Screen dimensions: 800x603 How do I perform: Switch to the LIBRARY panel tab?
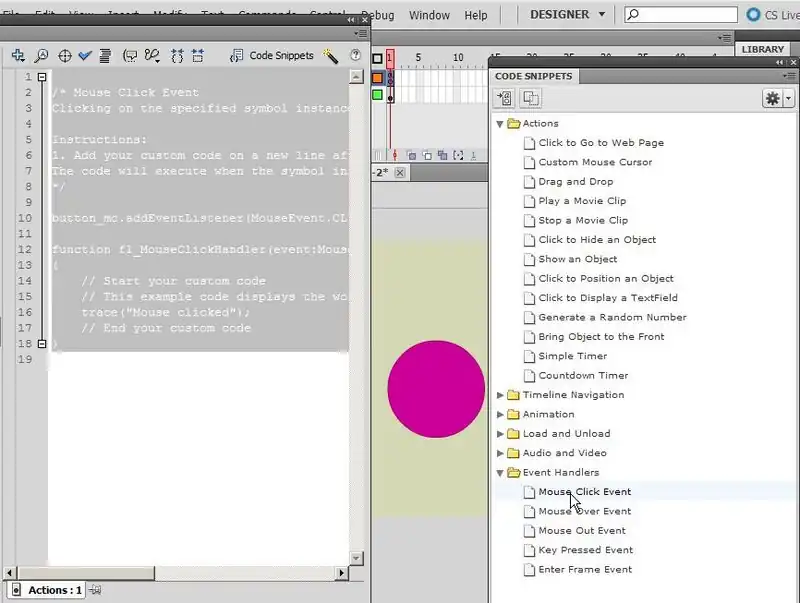point(765,49)
